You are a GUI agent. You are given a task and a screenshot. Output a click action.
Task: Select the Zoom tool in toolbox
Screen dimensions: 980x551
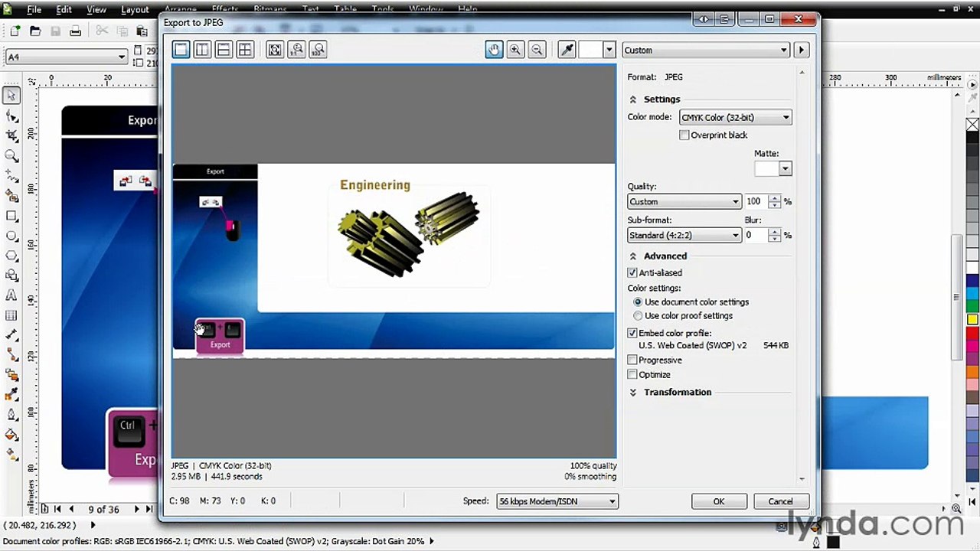click(11, 155)
